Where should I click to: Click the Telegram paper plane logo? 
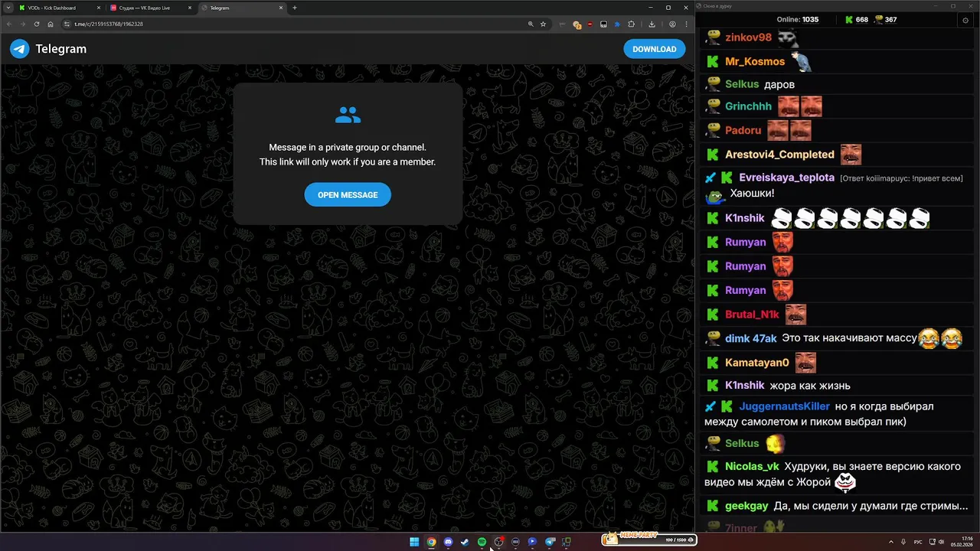click(19, 49)
